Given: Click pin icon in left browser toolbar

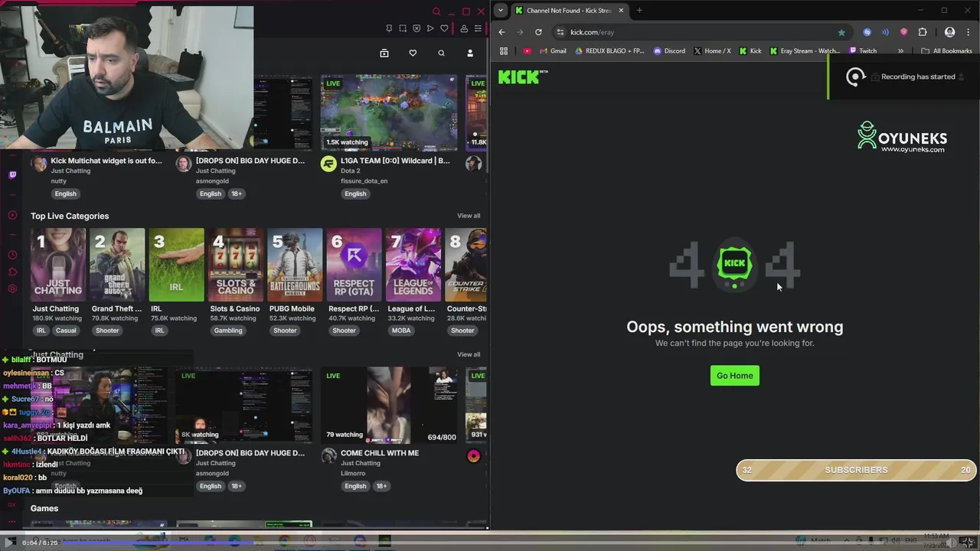Looking at the screenshot, I should point(389,28).
